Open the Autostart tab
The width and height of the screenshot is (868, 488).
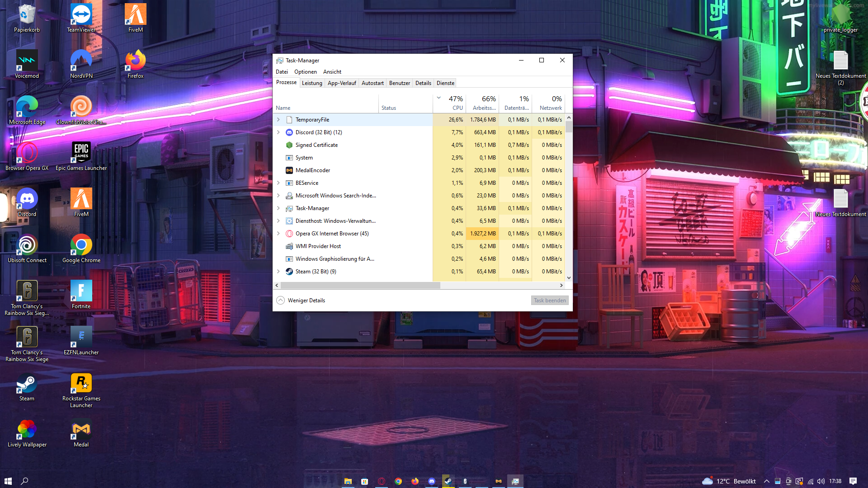coord(373,83)
